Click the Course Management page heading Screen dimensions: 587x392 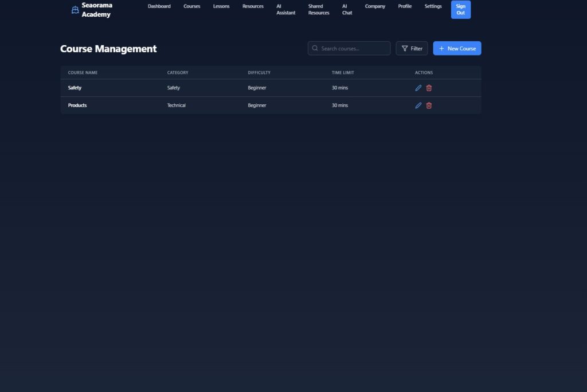point(108,49)
